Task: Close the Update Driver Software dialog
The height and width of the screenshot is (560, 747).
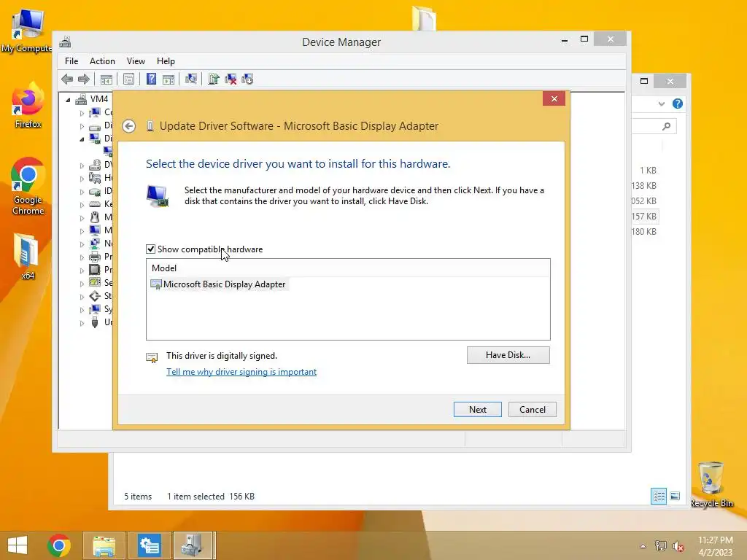Action: point(554,98)
